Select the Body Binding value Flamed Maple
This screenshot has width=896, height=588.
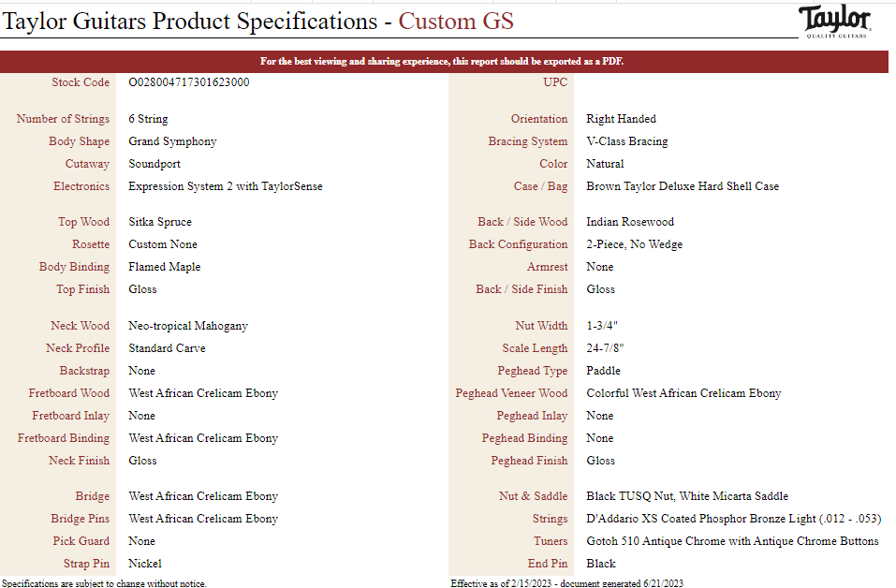point(164,267)
